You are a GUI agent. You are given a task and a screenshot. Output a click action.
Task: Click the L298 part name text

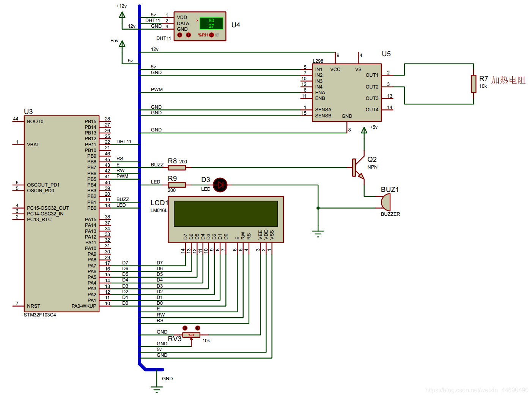pos(318,61)
